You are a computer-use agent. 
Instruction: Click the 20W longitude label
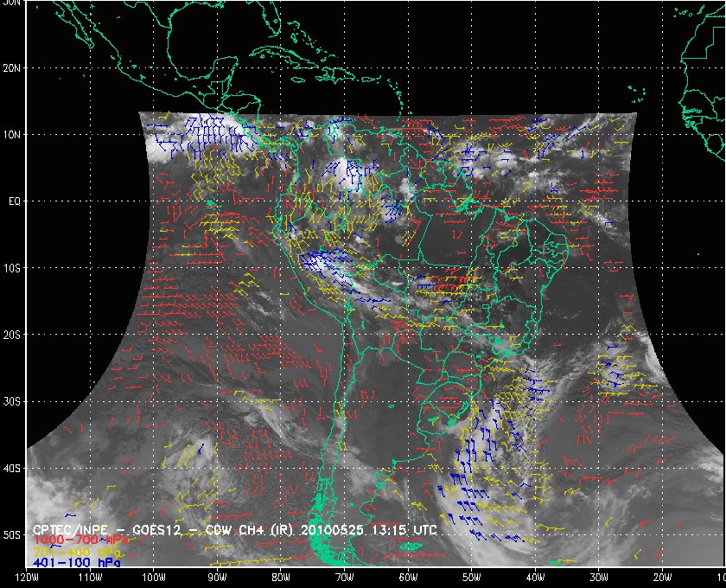click(x=662, y=578)
